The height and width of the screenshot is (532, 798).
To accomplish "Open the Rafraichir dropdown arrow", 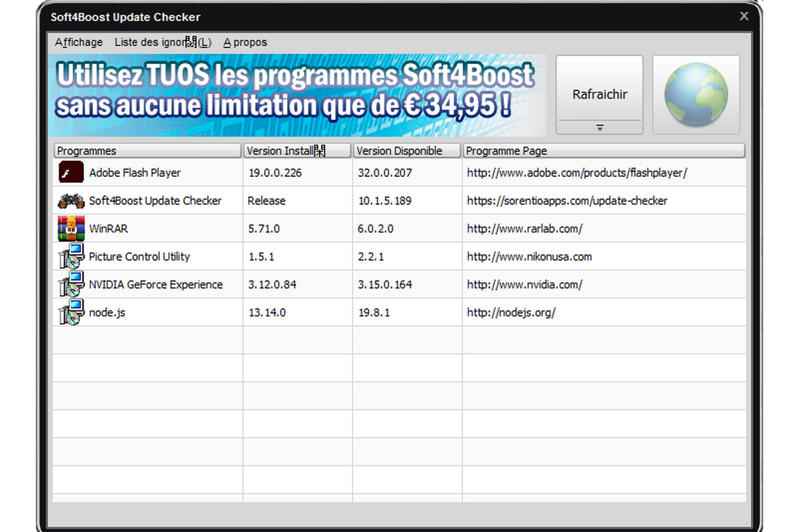I will 599,127.
